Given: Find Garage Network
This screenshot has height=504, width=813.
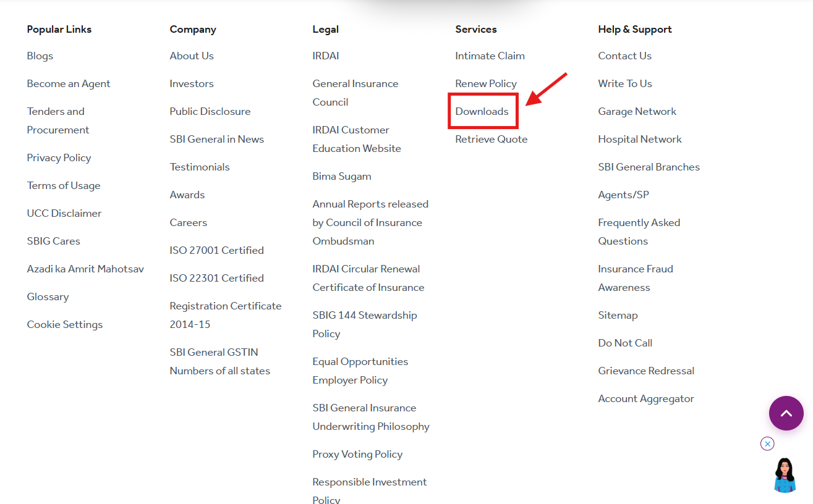Looking at the screenshot, I should (637, 111).
